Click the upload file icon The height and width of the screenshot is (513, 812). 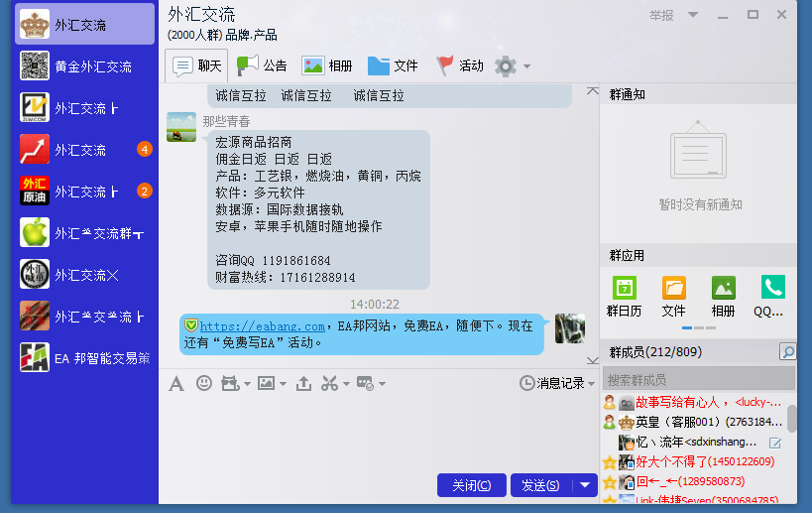click(x=303, y=383)
